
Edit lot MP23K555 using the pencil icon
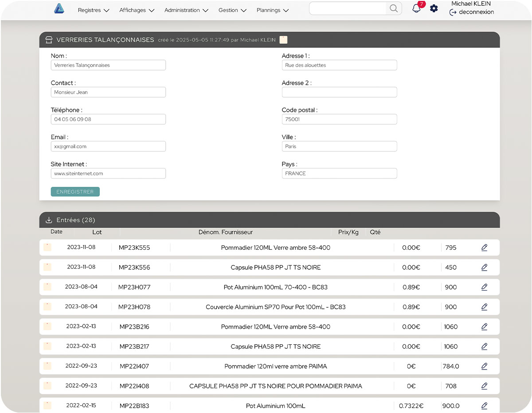[x=484, y=248]
